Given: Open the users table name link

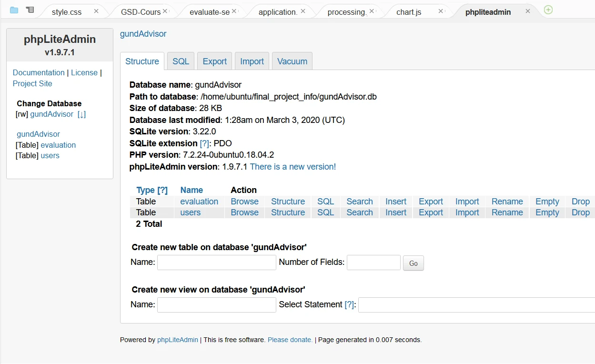Looking at the screenshot, I should 191,212.
